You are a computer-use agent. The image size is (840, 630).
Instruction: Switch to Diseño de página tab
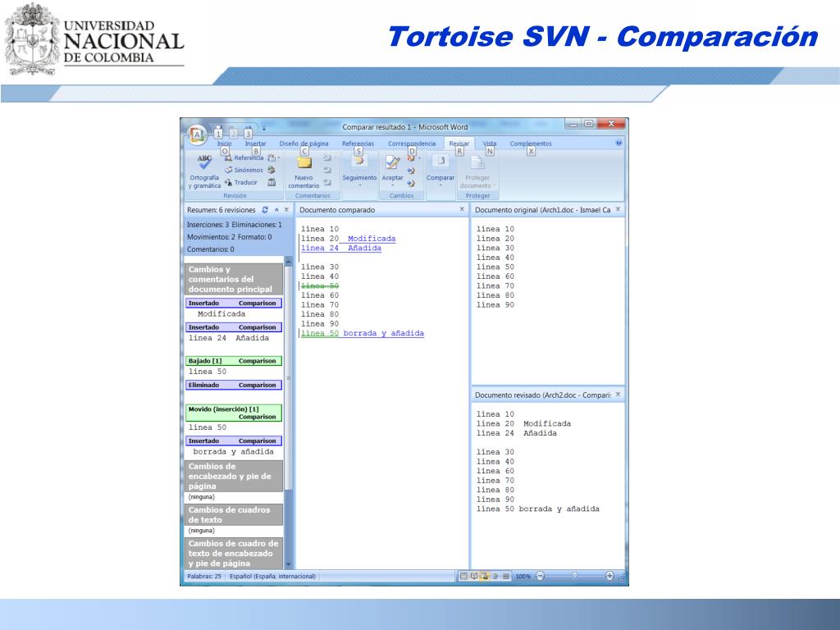click(x=304, y=144)
